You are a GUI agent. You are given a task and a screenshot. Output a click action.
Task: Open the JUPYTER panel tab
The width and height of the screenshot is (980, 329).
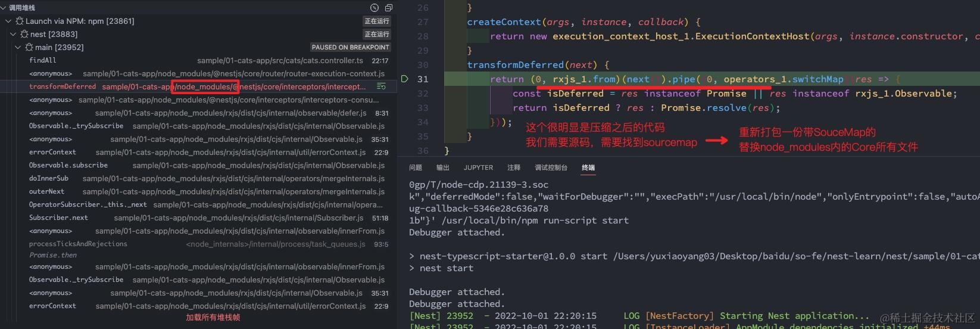(x=479, y=167)
